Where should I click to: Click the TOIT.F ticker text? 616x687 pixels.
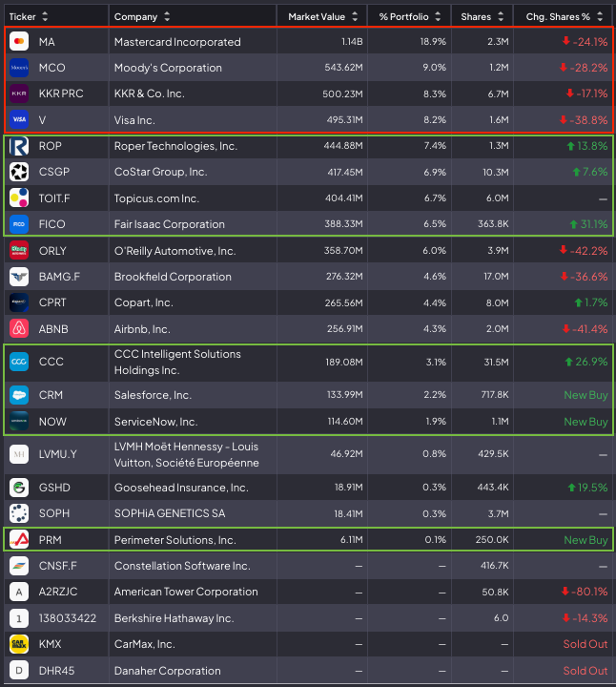pyautogui.click(x=54, y=198)
